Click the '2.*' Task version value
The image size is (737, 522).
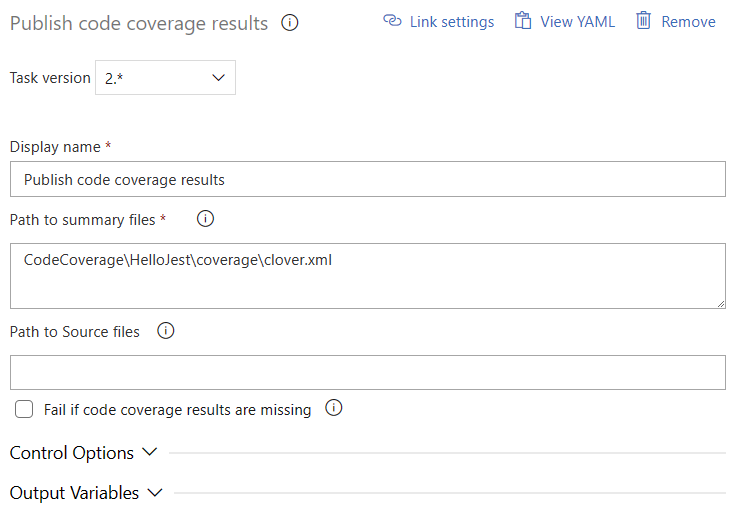point(118,78)
